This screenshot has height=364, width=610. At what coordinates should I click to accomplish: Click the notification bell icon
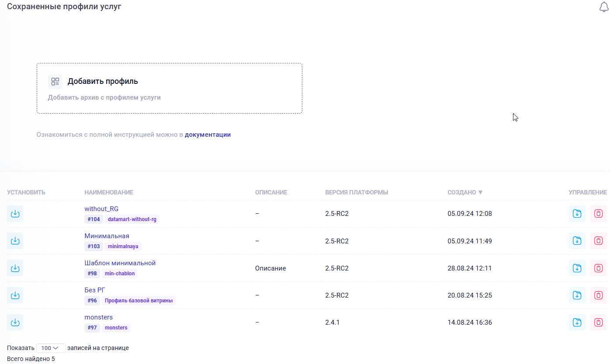[x=603, y=7]
